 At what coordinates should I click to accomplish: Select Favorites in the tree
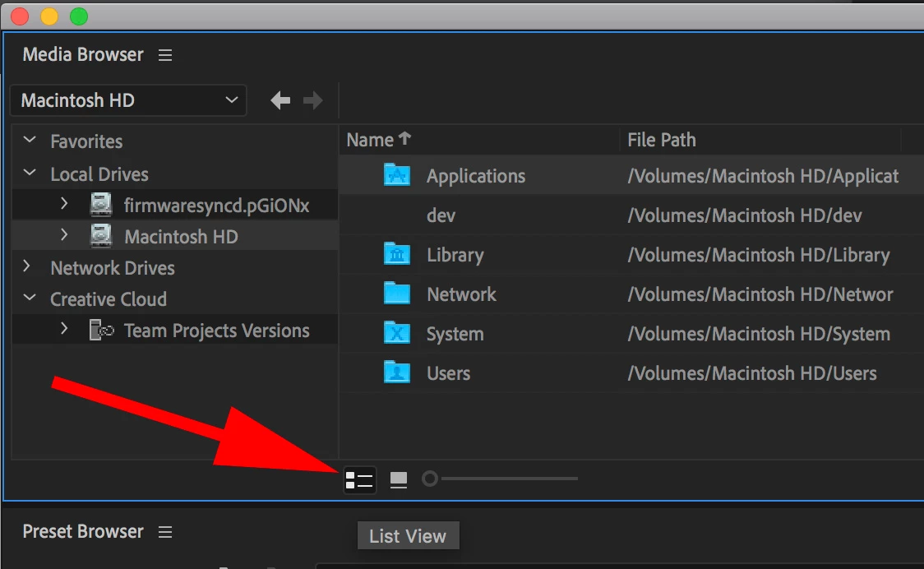coord(86,141)
